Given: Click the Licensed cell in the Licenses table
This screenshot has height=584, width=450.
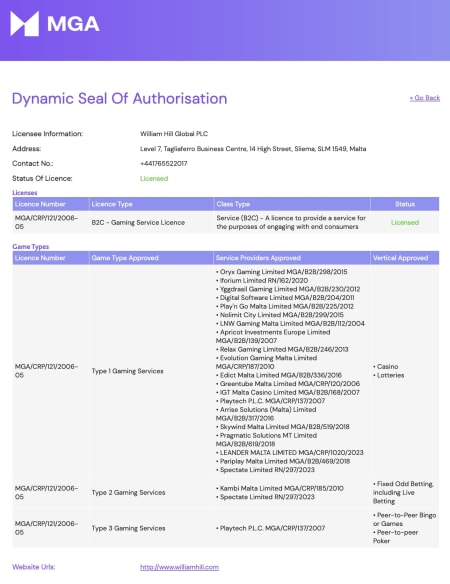Looking at the screenshot, I should pos(405,222).
